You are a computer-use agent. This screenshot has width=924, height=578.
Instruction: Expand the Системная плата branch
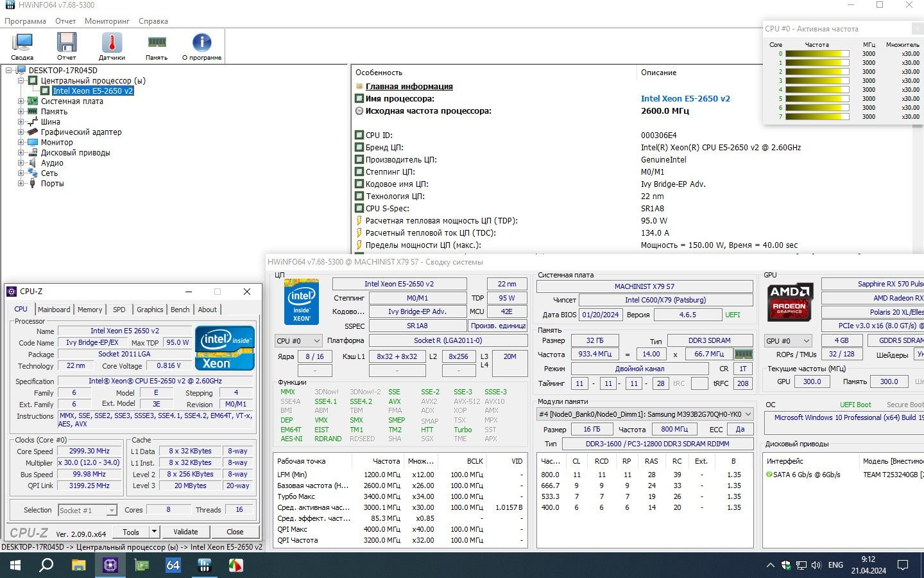point(21,101)
